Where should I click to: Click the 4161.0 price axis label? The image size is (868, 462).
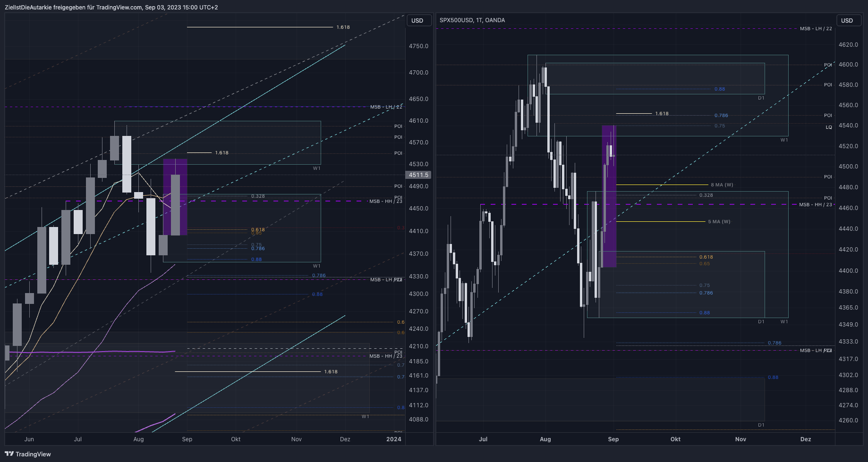point(419,376)
